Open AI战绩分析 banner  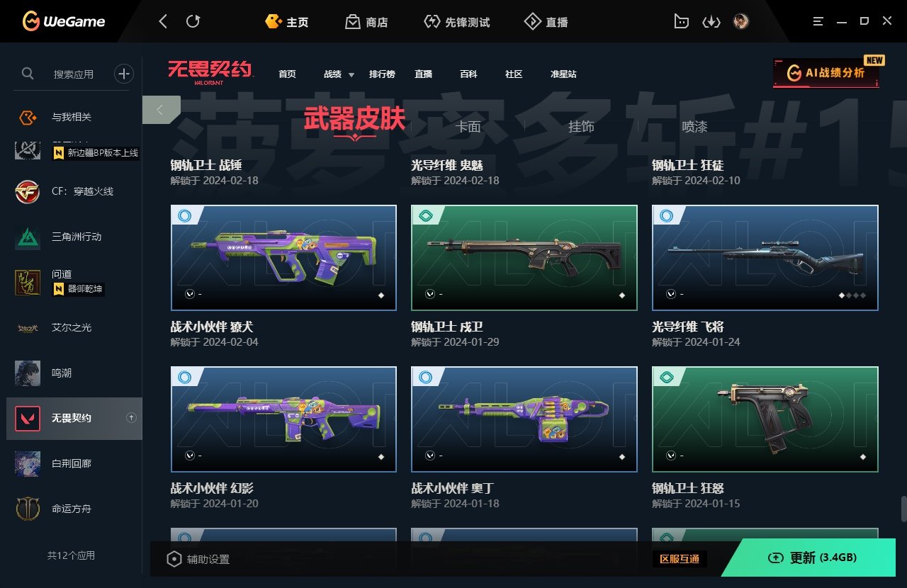(x=826, y=73)
